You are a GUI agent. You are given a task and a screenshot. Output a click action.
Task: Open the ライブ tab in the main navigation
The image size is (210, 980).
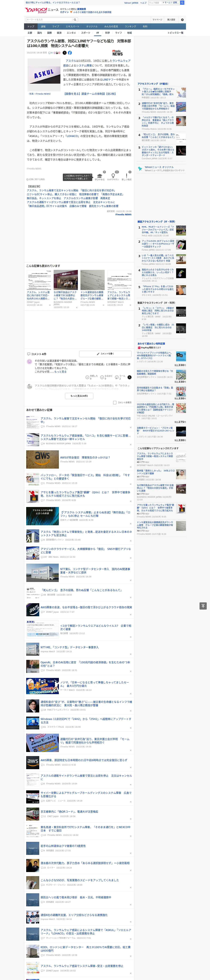56,27
